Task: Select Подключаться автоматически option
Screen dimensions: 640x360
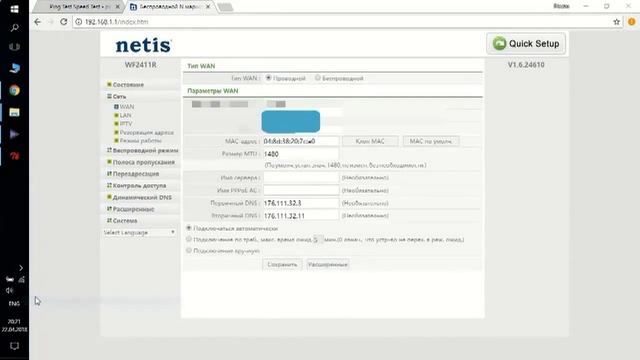Action: tap(189, 228)
